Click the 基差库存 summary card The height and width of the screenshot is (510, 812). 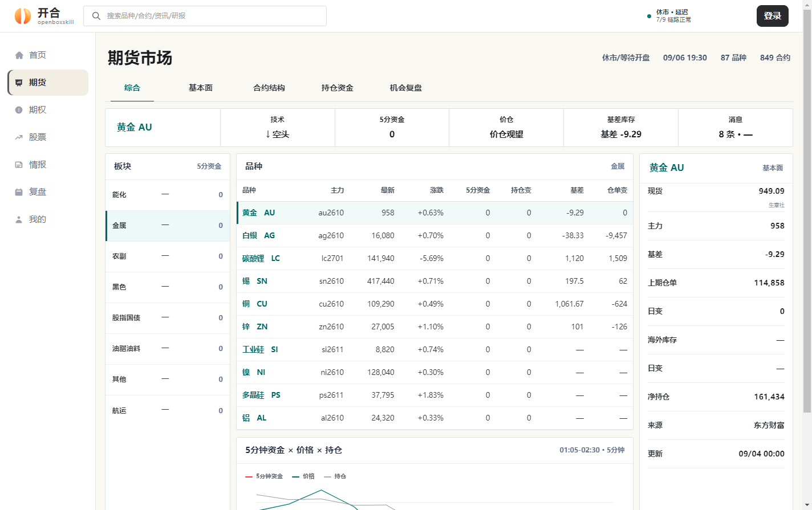pos(621,128)
